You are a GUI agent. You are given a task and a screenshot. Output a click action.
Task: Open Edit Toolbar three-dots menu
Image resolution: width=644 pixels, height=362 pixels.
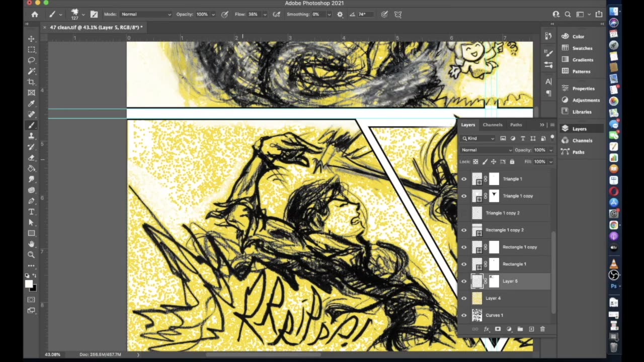click(31, 265)
